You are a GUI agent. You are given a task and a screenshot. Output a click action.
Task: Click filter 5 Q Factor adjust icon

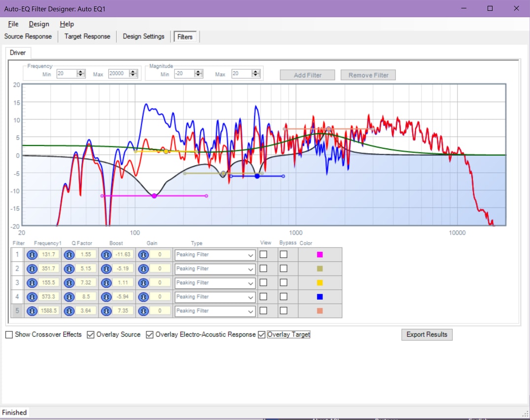[70, 311]
